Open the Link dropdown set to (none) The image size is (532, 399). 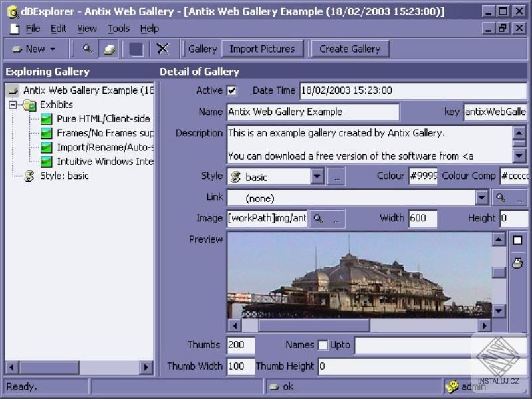click(480, 198)
